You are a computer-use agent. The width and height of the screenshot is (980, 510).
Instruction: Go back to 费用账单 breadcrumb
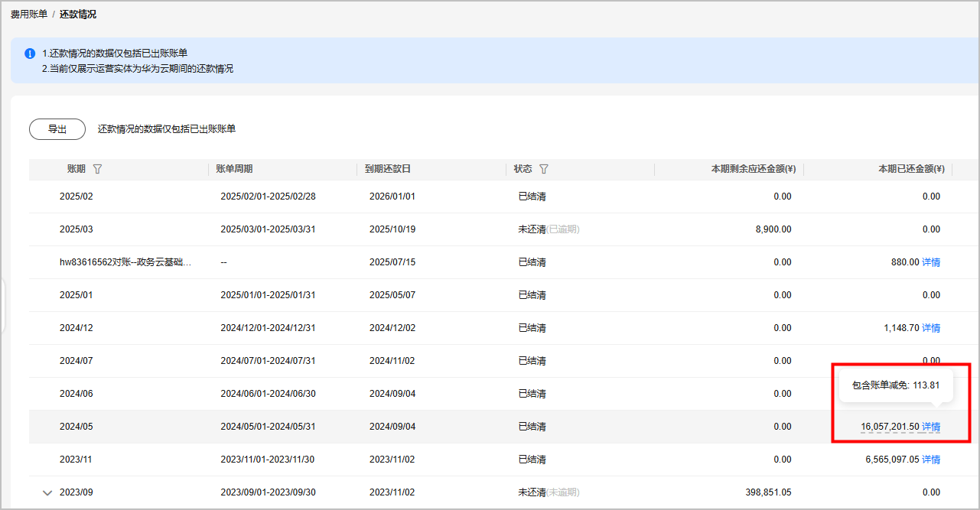pyautogui.click(x=28, y=15)
